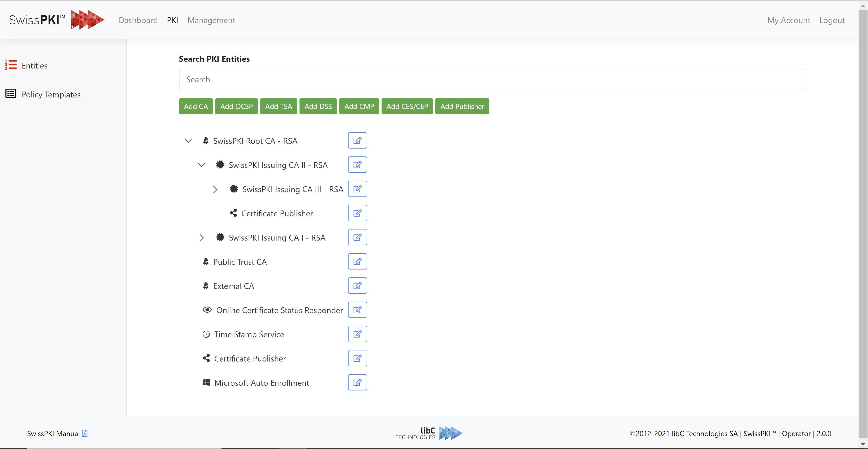This screenshot has height=449, width=868.
Task: Open the SwissPKI Manual PDF icon
Action: pyautogui.click(x=85, y=433)
